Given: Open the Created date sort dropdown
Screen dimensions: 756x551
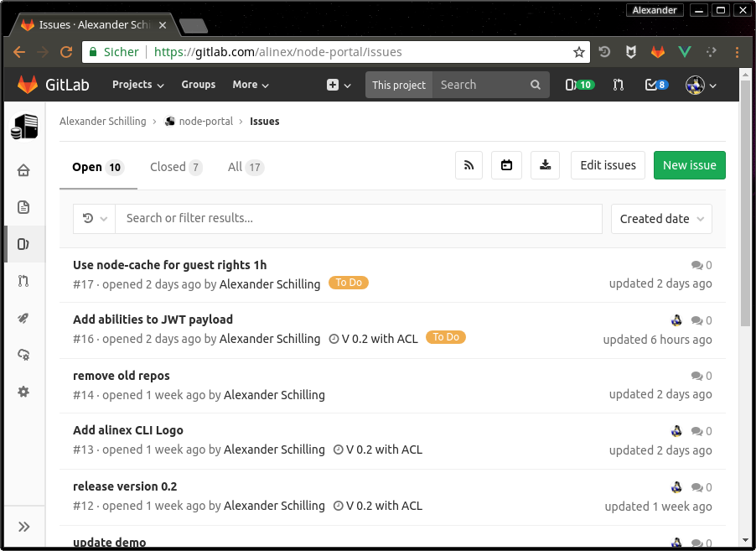Looking at the screenshot, I should click(661, 218).
